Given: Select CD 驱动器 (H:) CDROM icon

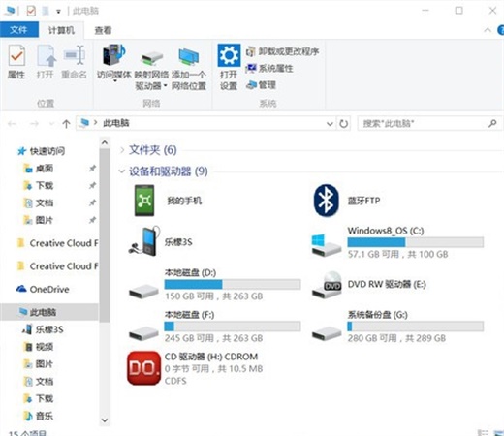Looking at the screenshot, I should tap(143, 368).
